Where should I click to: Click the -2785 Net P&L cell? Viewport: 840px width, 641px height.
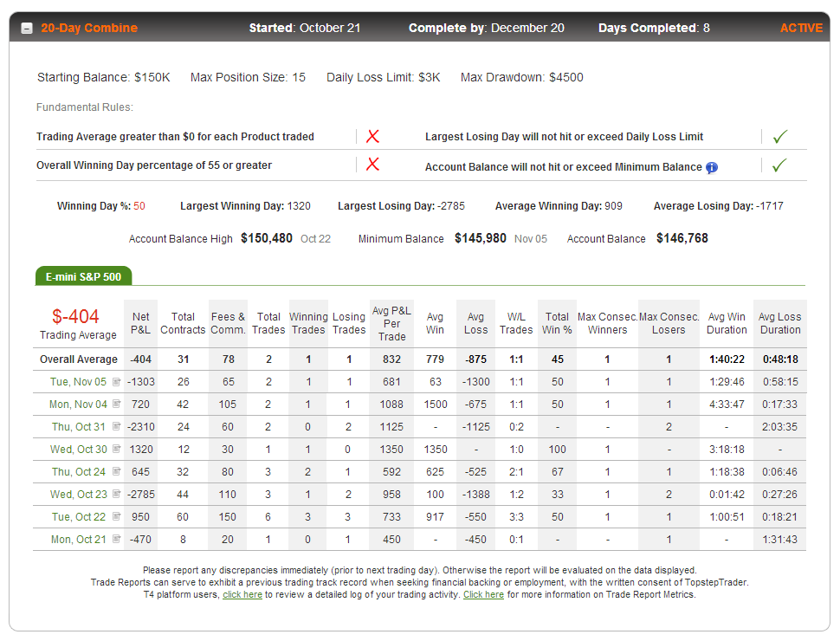141,494
